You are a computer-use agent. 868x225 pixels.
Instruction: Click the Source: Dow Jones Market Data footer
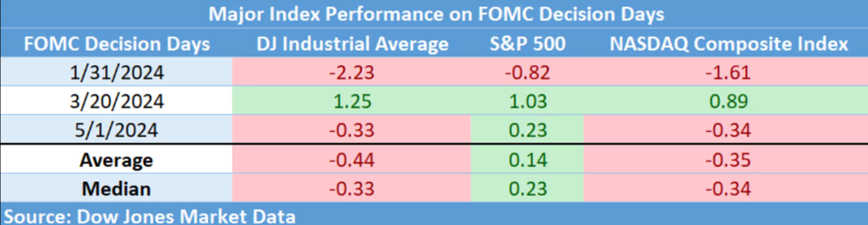[x=149, y=216]
